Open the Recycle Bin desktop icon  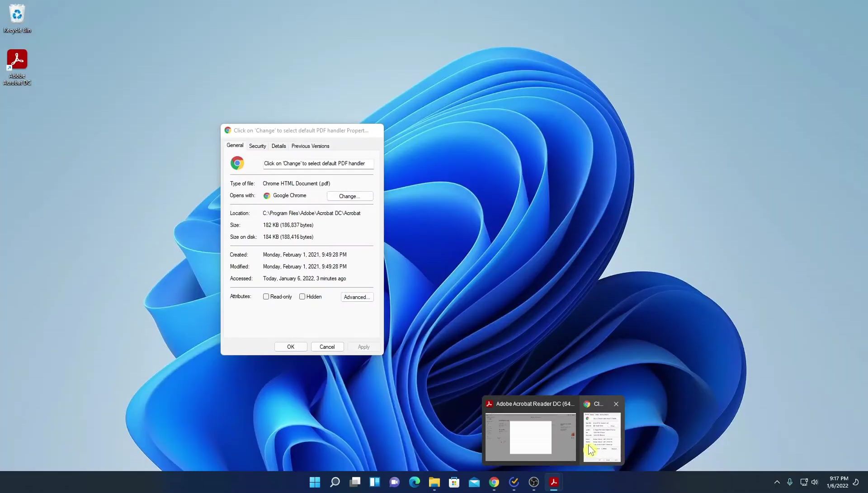pos(17,18)
